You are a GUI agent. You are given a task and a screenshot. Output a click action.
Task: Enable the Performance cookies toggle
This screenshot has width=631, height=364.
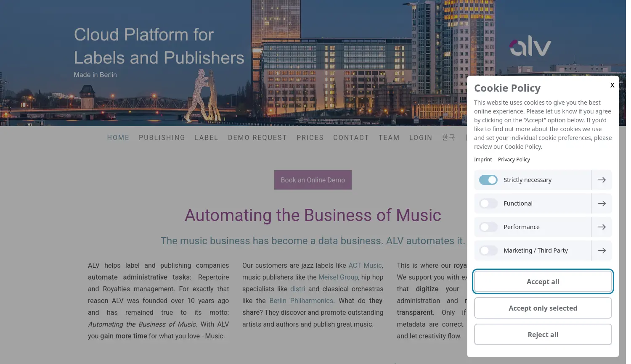[x=488, y=227]
